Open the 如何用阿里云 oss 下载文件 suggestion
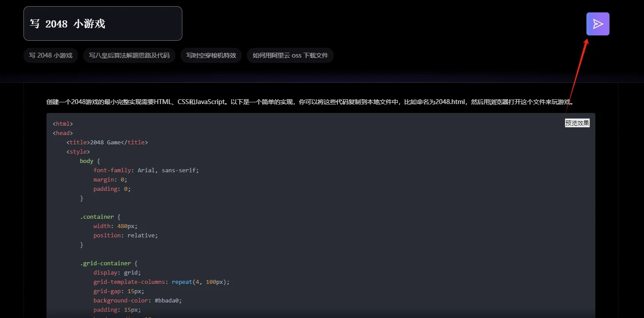The height and width of the screenshot is (318, 644). click(x=290, y=55)
